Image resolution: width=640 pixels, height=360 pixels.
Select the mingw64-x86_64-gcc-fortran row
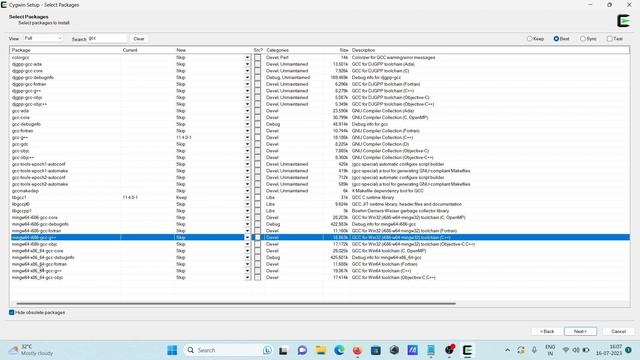pos(320,264)
